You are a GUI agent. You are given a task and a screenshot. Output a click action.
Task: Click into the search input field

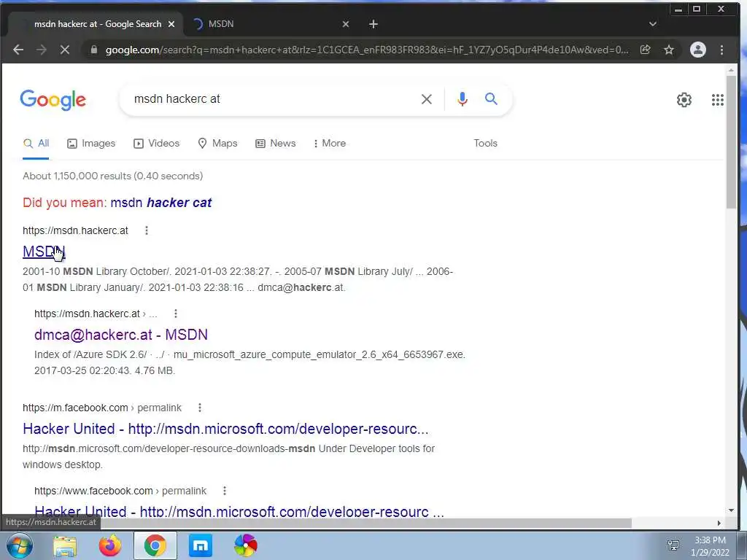pyautogui.click(x=271, y=99)
